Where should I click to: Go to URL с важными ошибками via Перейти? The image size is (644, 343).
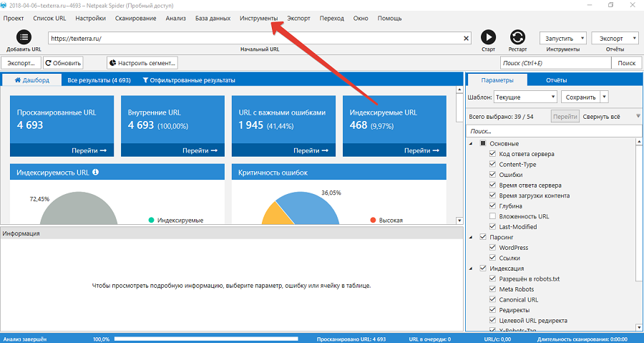pos(311,151)
